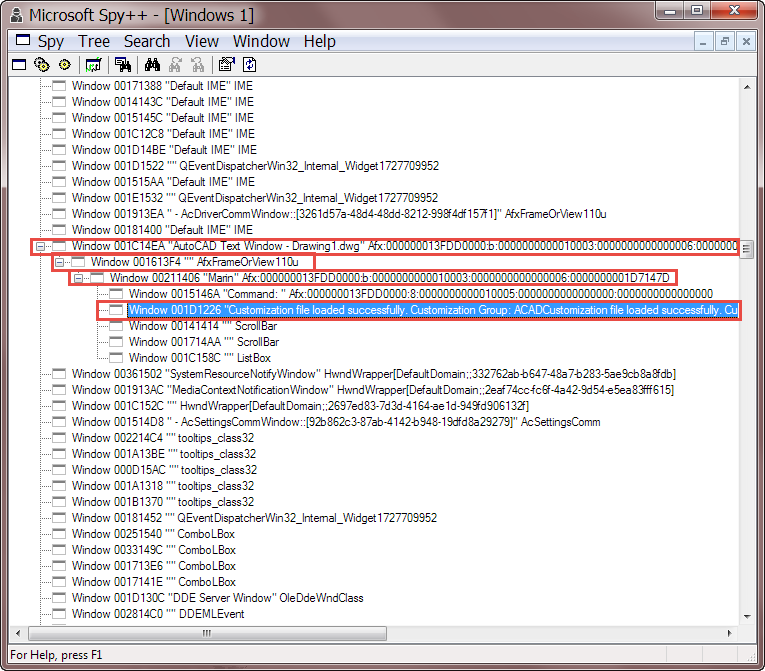Click the Refresh toolbar icon
Viewport: 765px width, 671px height.
250,64
